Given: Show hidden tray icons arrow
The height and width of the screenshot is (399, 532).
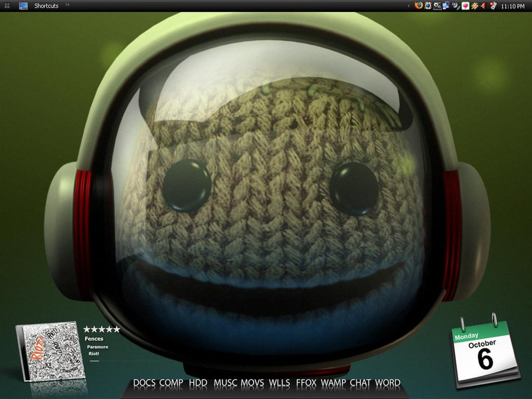Looking at the screenshot, I should (x=408, y=6).
